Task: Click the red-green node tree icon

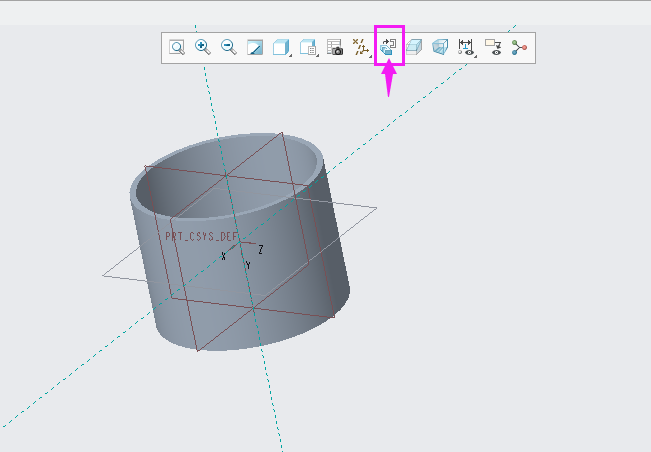Action: click(x=518, y=47)
